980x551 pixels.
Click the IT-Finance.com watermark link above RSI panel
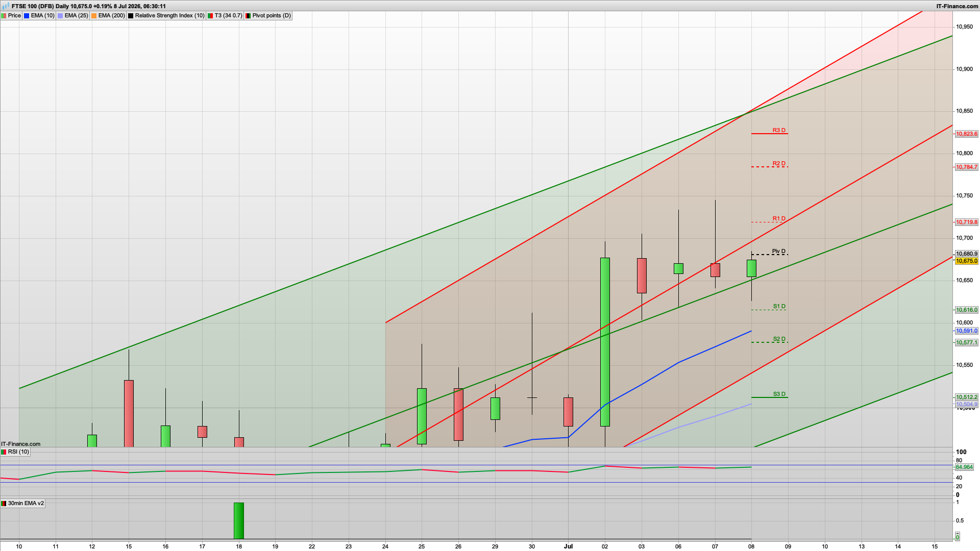tap(20, 444)
